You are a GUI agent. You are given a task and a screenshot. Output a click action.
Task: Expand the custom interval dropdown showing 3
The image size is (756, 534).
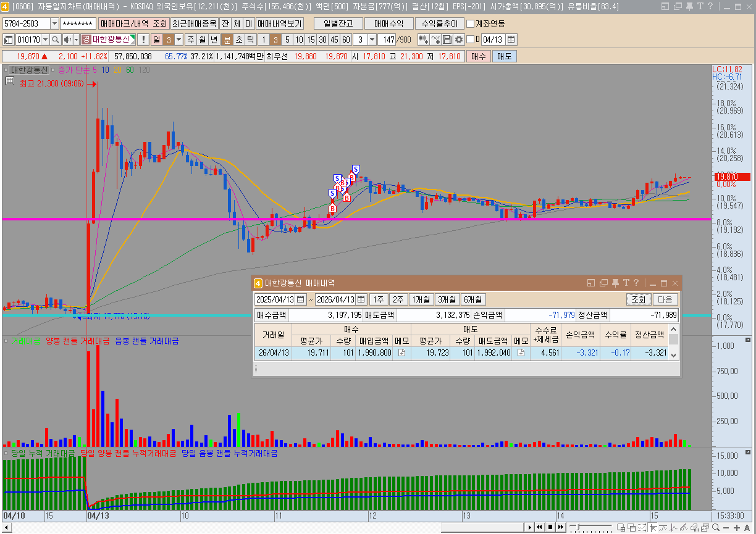(x=372, y=40)
